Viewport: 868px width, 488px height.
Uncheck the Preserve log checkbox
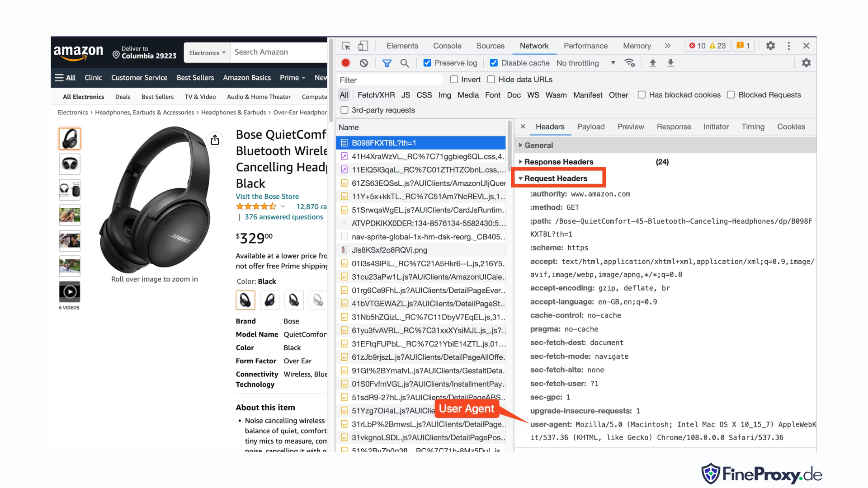click(427, 63)
